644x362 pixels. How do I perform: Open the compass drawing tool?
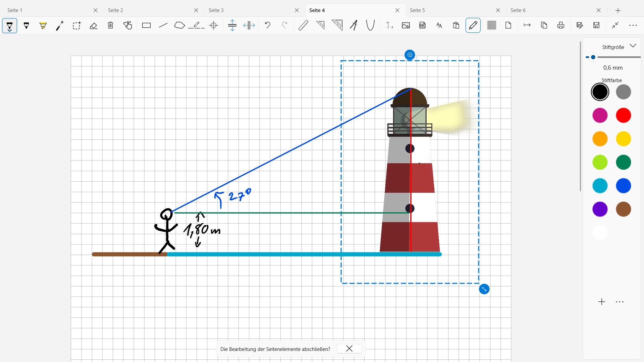354,25
